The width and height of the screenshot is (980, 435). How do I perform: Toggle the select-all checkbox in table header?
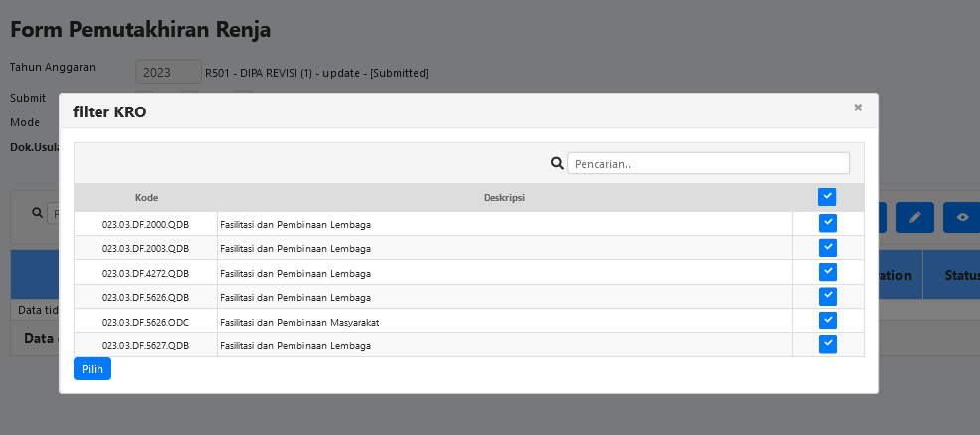pyautogui.click(x=827, y=197)
